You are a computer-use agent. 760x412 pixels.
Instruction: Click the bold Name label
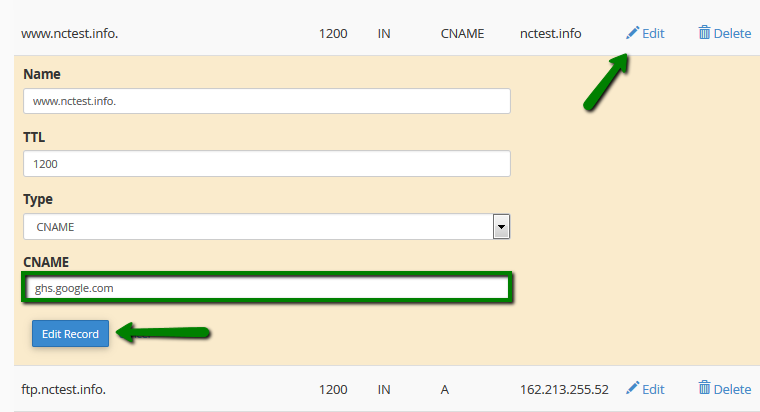click(42, 74)
